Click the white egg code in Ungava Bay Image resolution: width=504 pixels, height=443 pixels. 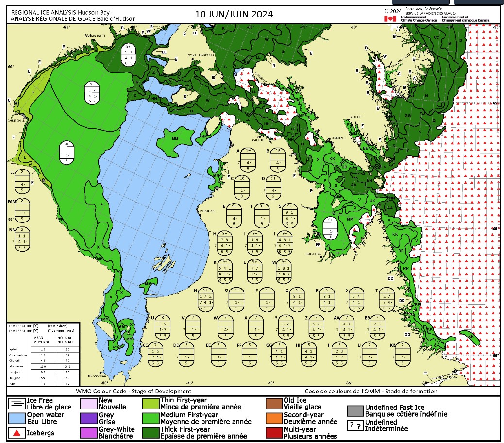[331, 227]
